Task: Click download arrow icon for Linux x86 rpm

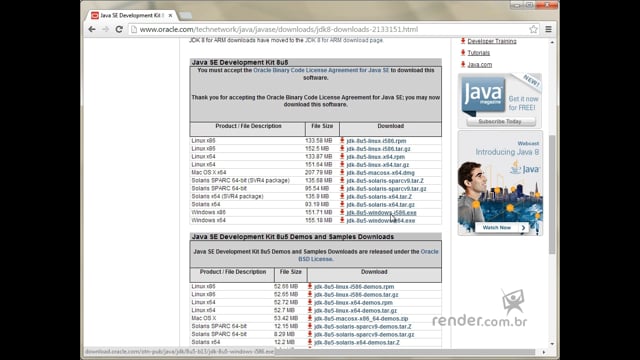Action: coord(342,140)
